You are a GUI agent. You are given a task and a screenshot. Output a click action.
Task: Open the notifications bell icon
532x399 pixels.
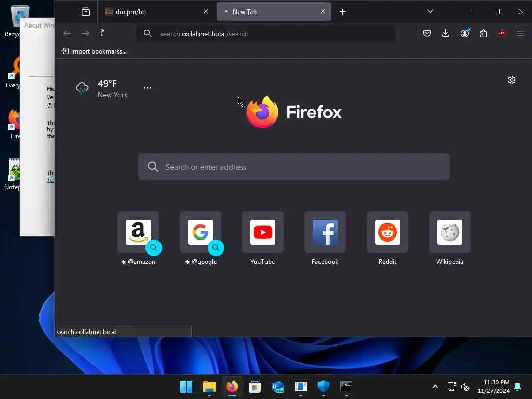(518, 387)
